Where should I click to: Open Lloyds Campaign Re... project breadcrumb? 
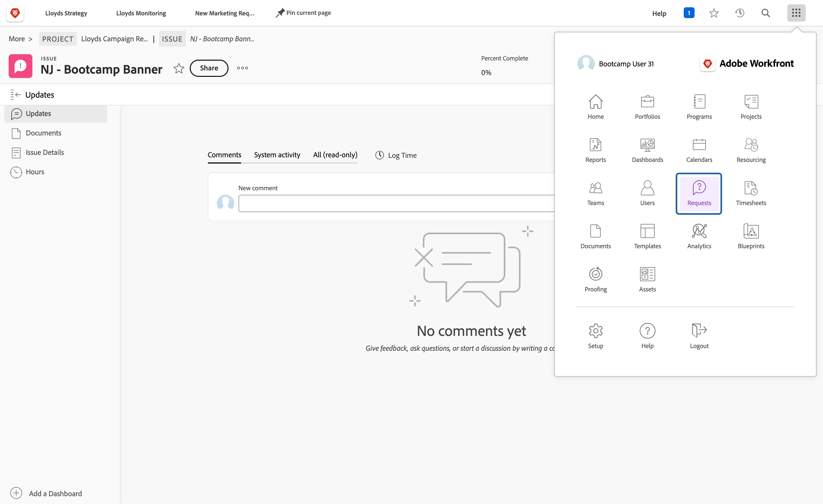[x=114, y=39]
